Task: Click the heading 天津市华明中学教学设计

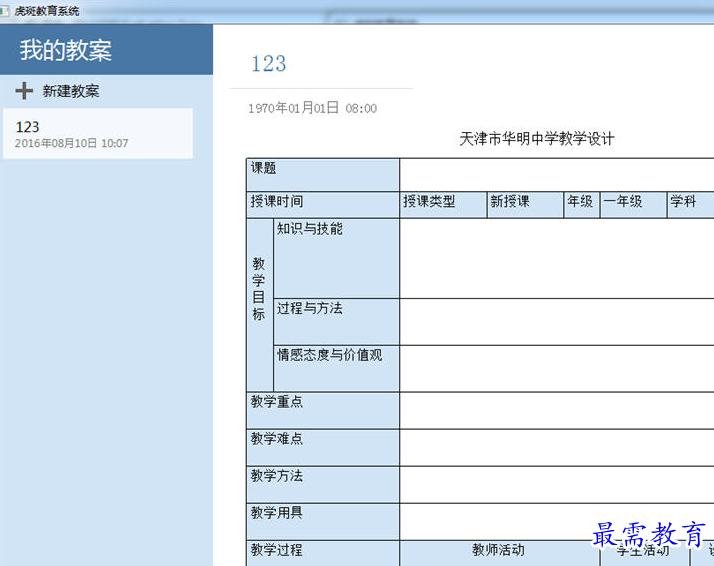Action: coord(536,138)
